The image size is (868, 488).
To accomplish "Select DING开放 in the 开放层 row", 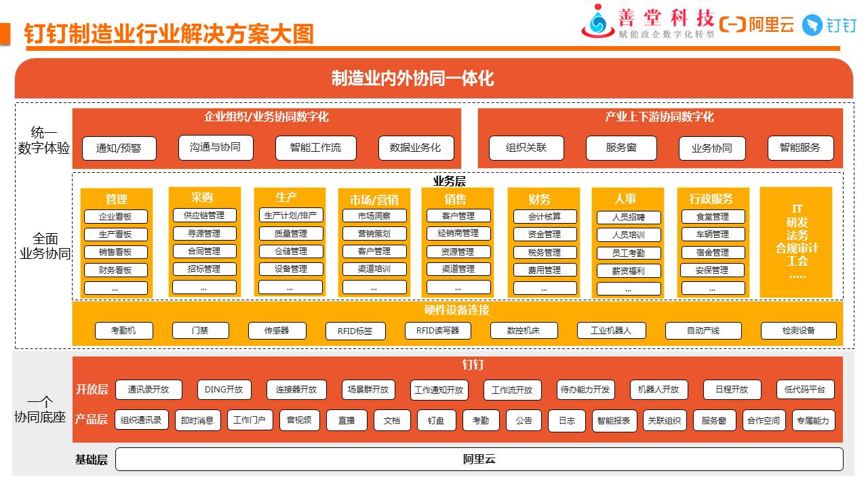I will click(x=224, y=390).
